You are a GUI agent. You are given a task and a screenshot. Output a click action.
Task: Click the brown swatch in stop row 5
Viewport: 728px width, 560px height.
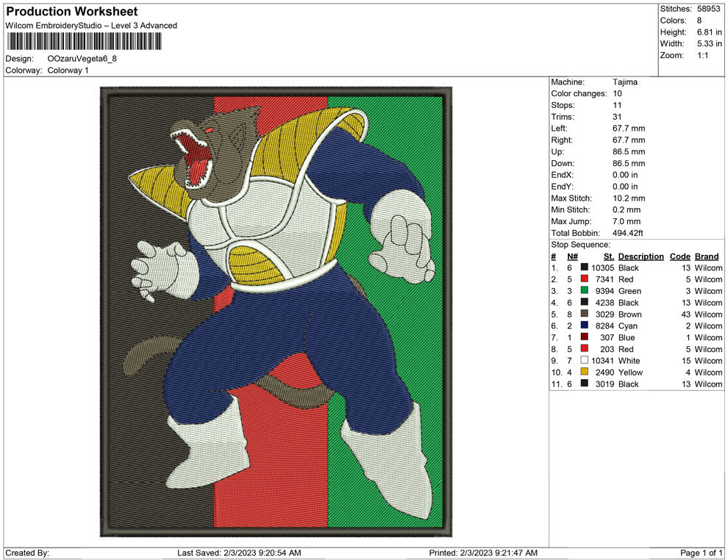tap(585, 314)
